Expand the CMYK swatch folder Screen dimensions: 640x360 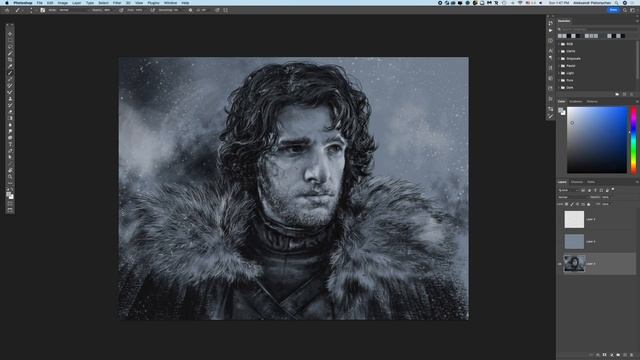tap(559, 51)
